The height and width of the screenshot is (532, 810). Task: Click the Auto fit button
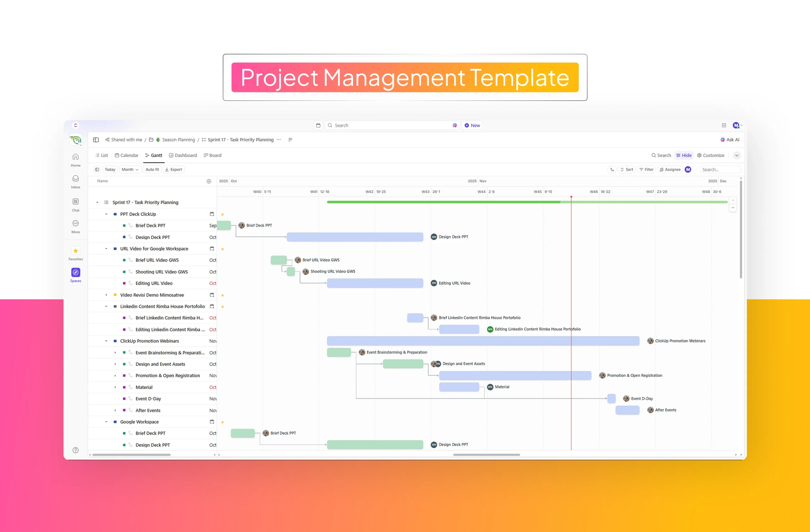click(152, 170)
